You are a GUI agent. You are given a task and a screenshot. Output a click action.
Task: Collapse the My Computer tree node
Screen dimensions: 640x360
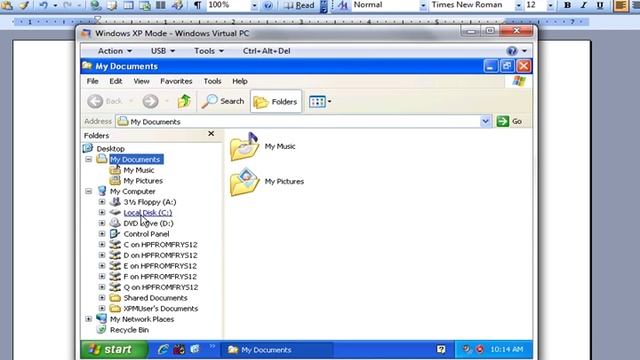tap(89, 191)
